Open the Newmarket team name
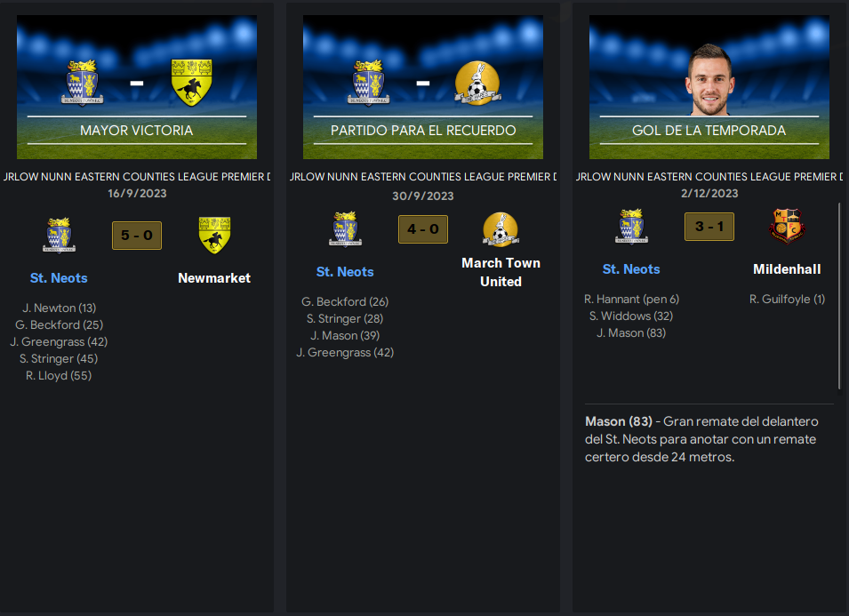 click(214, 278)
